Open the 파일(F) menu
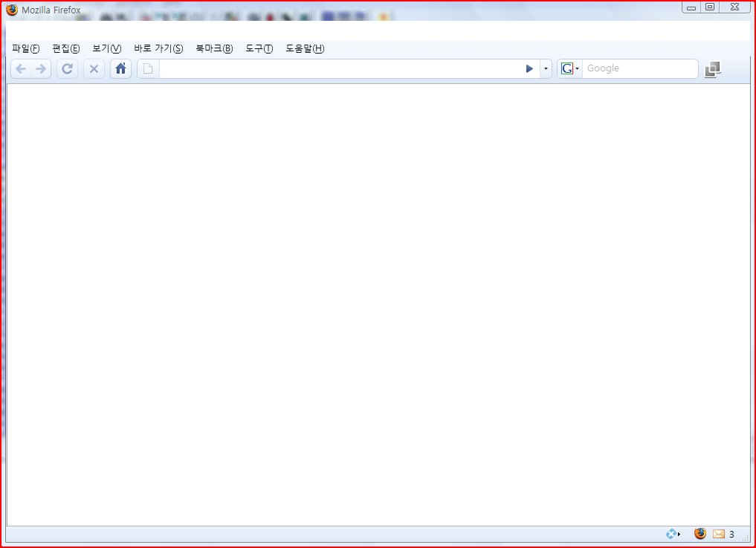Viewport: 756px width, 548px height. tap(26, 49)
